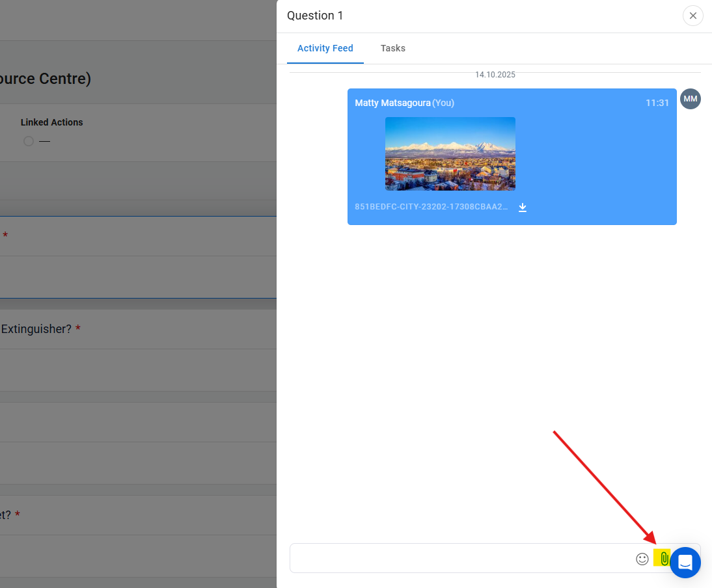The image size is (712, 588).
Task: Open the emoji picker smiley icon
Action: (x=642, y=559)
